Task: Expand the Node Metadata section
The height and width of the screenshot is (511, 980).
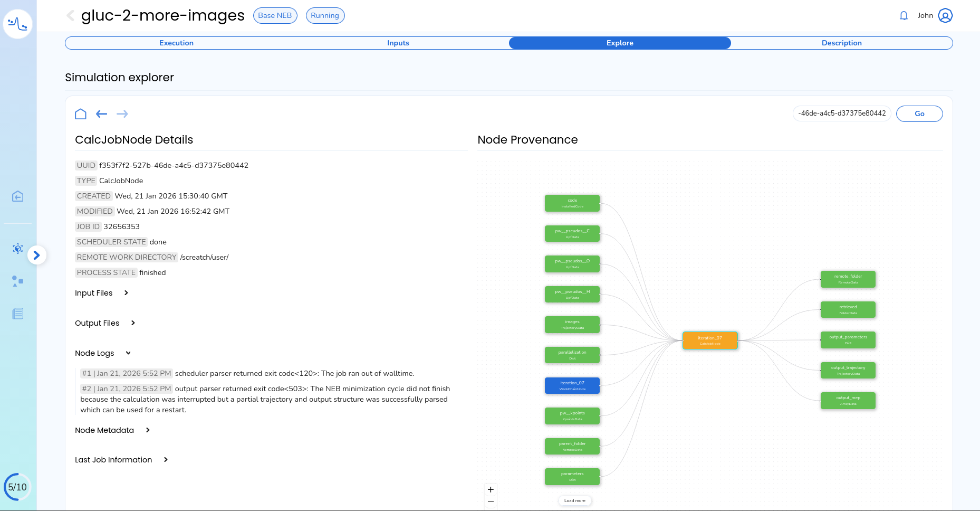Action: [x=148, y=430]
